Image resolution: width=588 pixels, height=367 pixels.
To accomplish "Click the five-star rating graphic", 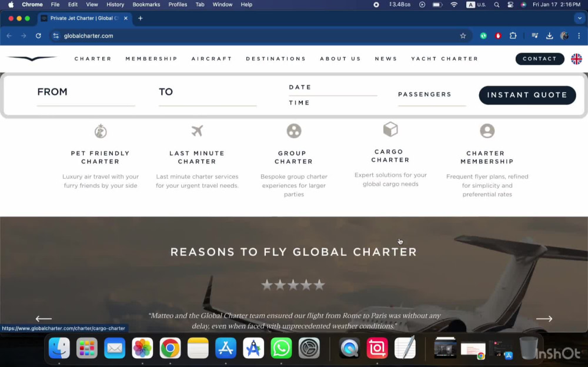I will point(293,285).
